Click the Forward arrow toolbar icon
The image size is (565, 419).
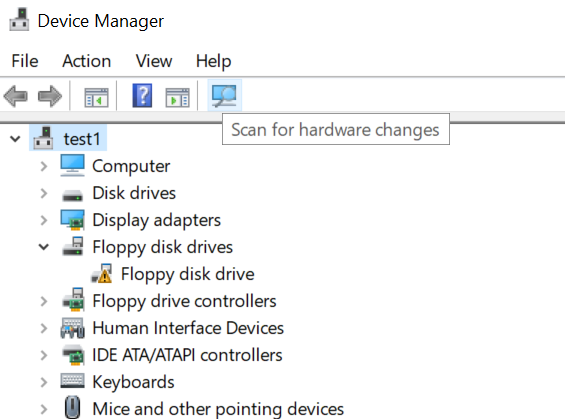50,96
